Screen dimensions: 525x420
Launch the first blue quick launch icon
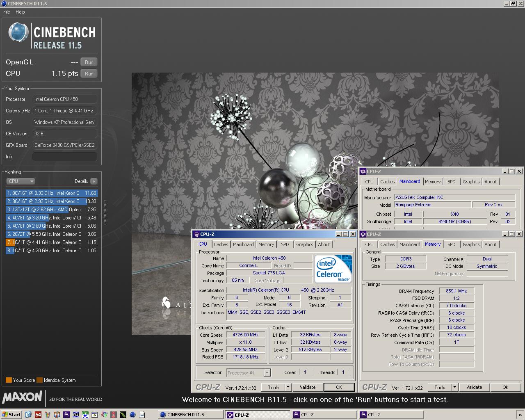[28, 415]
